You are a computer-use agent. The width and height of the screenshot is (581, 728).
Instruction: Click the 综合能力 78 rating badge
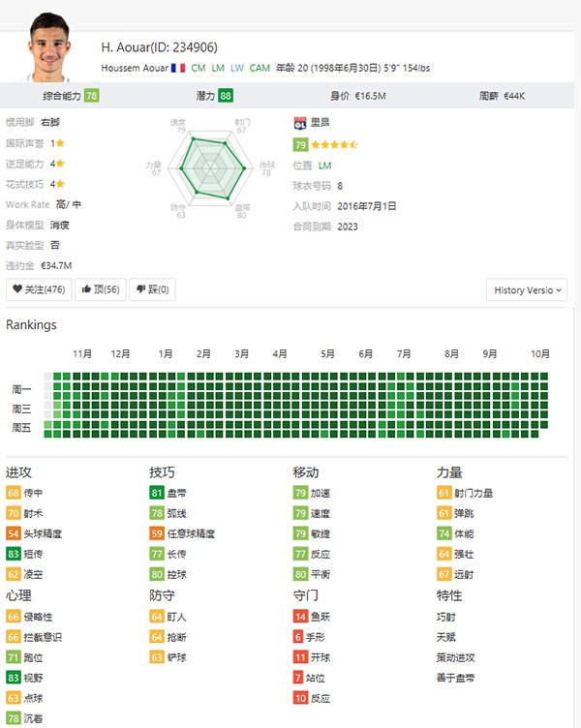(x=91, y=96)
